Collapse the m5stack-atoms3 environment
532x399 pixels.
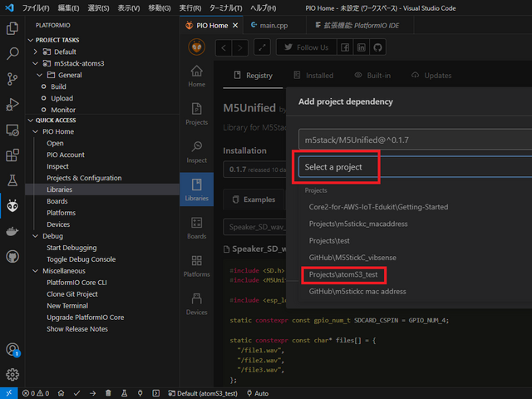(35, 63)
